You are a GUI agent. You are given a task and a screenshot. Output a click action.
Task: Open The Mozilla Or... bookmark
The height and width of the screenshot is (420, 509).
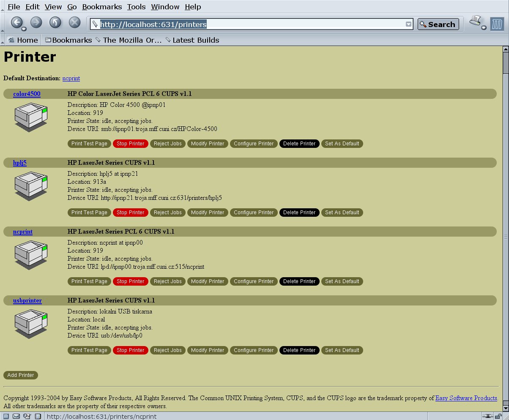pyautogui.click(x=129, y=40)
